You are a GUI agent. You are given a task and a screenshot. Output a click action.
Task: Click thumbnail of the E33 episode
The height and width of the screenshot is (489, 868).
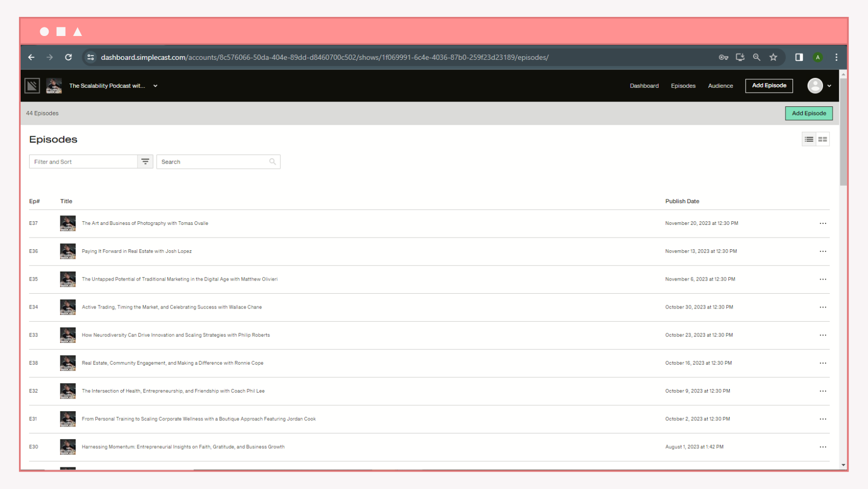[68, 335]
